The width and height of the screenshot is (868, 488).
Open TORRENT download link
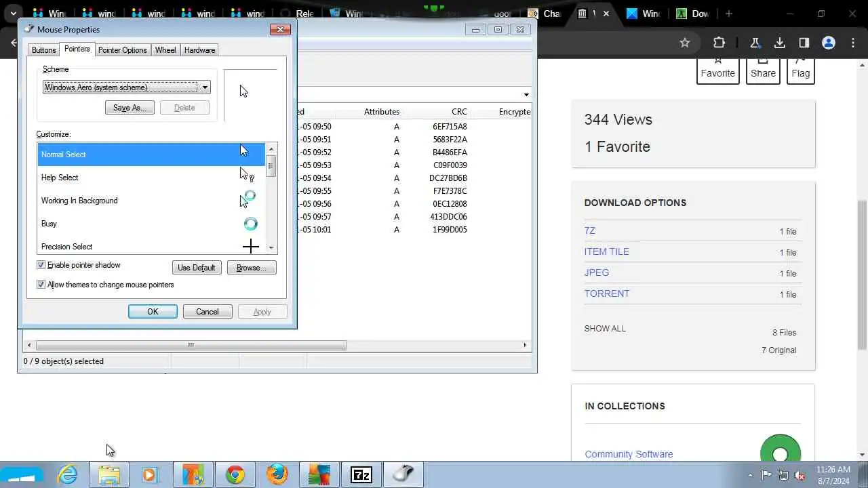point(606,293)
